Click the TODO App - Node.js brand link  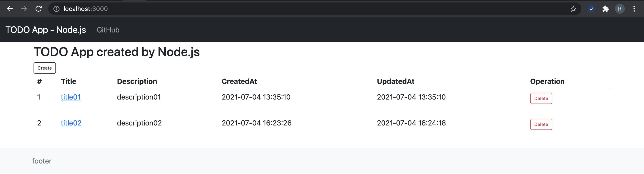coord(46,30)
